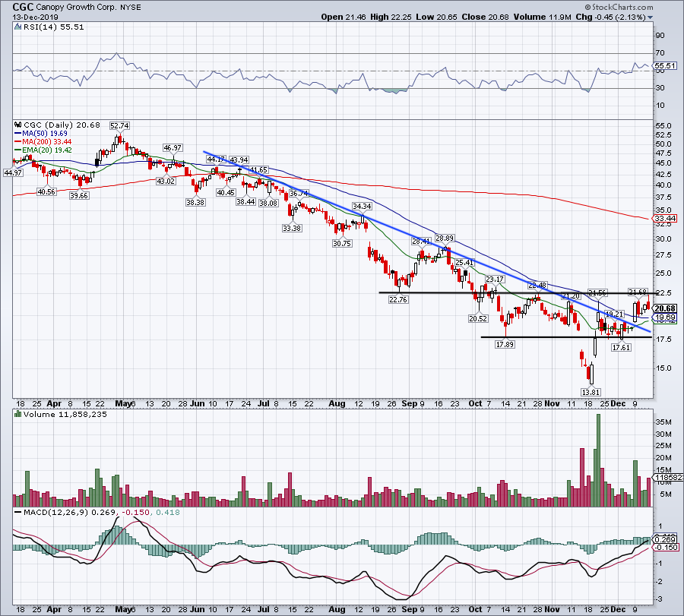
Task: Click the Volume 11,858,235 panel label
Action: click(65, 415)
